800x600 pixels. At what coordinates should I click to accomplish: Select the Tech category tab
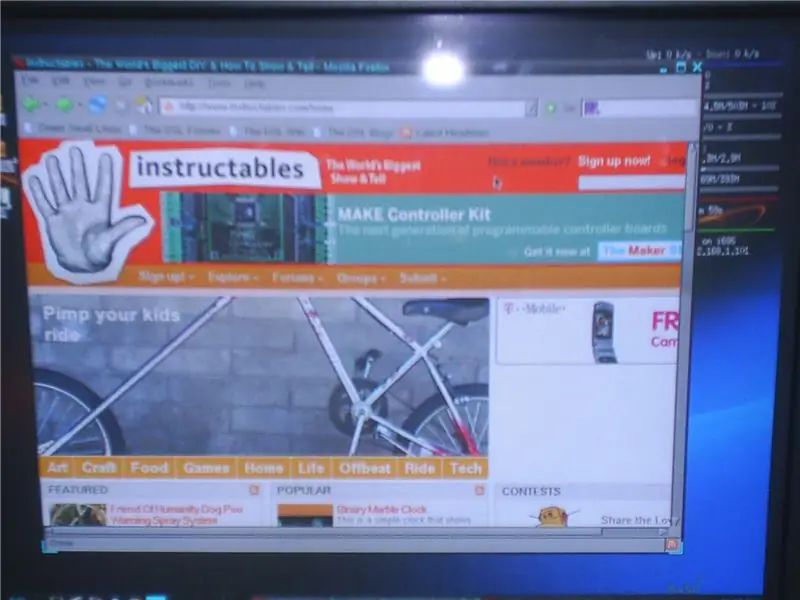(x=466, y=468)
